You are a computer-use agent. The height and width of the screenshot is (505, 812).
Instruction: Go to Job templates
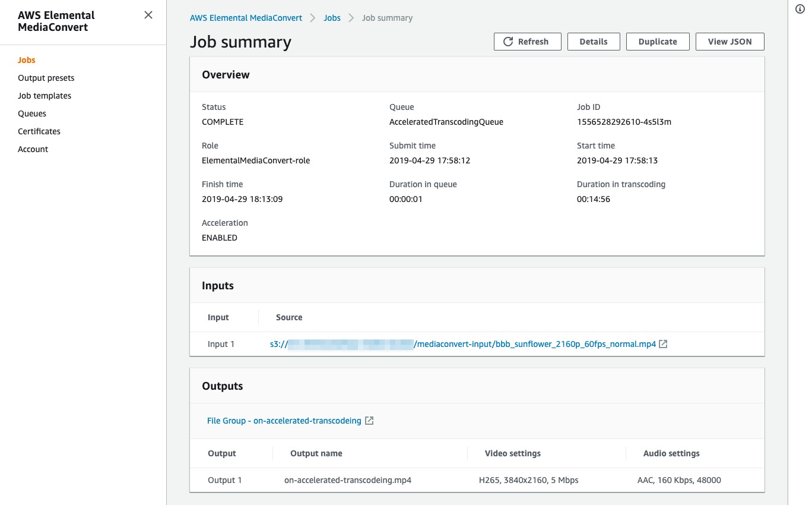coord(45,96)
